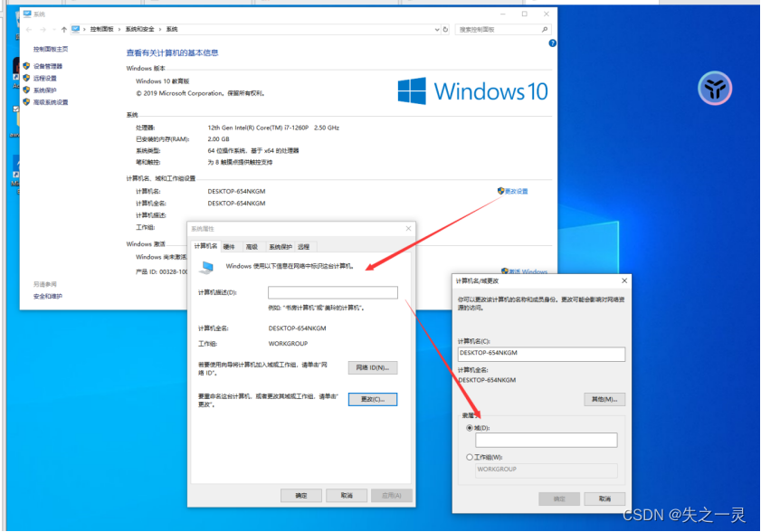The height and width of the screenshot is (532, 761).
Task: Click the Windows 10 教育版 edition text
Action: [163, 81]
